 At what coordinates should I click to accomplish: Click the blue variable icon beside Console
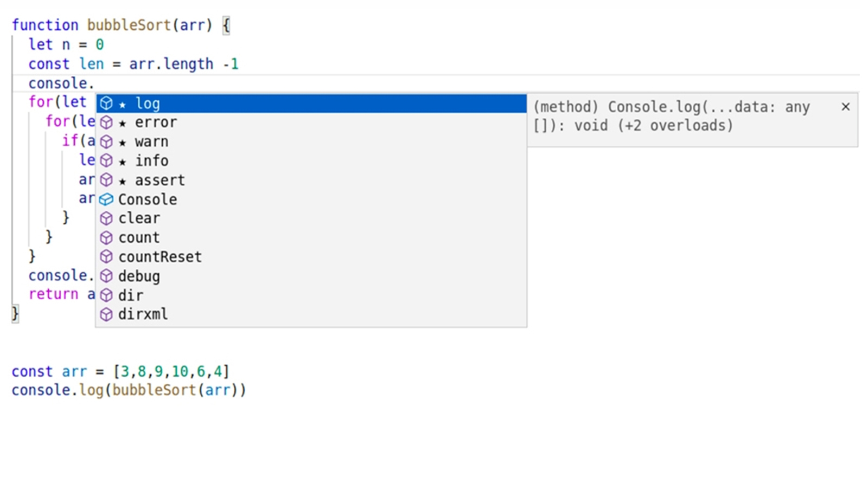106,199
